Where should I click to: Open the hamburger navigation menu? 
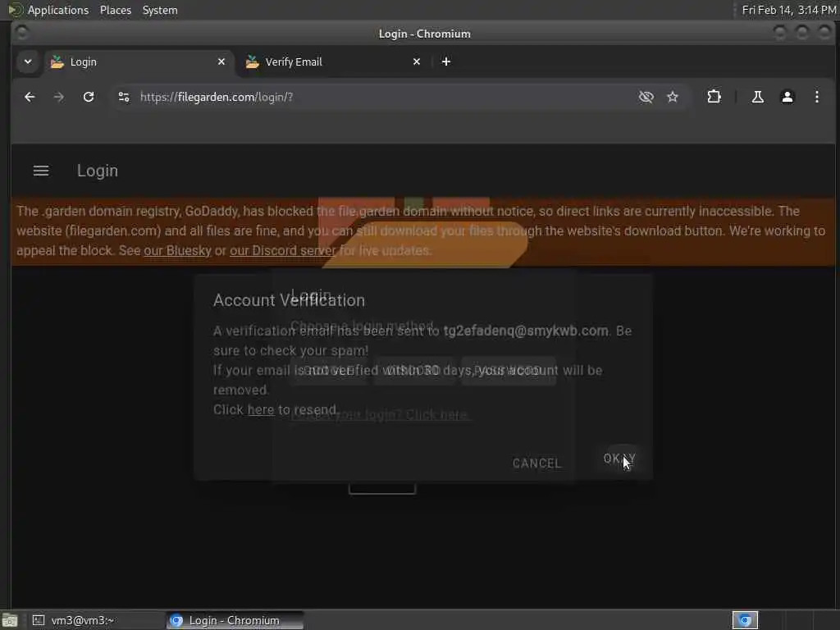pos(41,171)
